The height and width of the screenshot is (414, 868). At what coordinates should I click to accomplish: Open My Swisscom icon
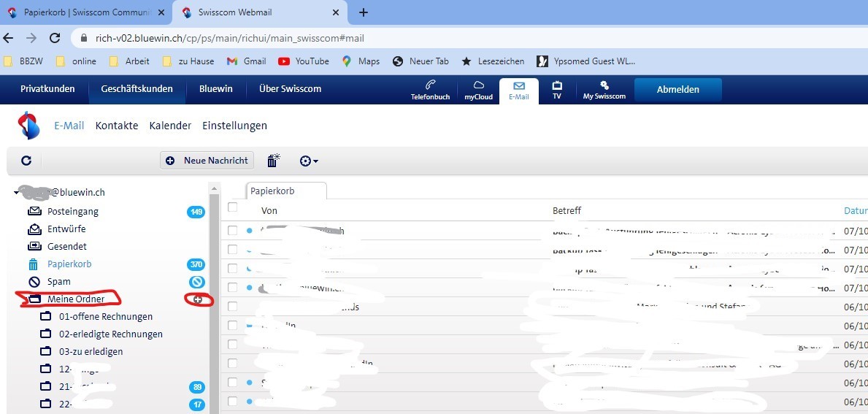click(x=604, y=90)
